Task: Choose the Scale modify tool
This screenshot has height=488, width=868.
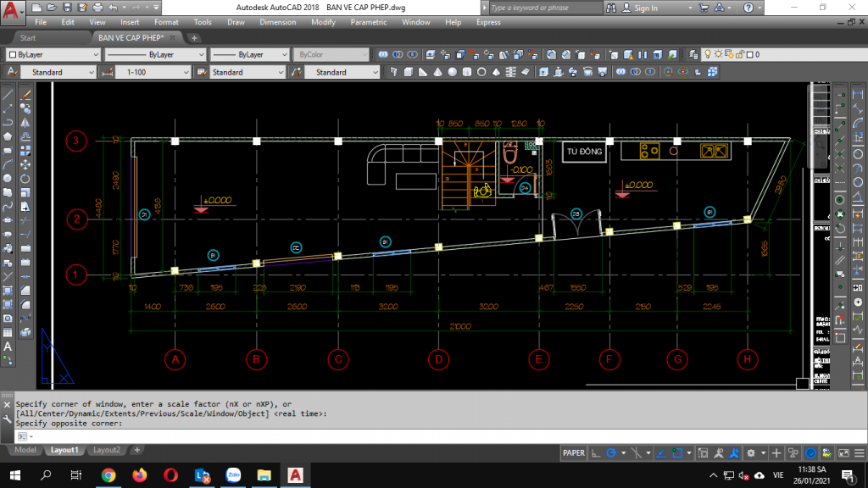Action: [25, 192]
